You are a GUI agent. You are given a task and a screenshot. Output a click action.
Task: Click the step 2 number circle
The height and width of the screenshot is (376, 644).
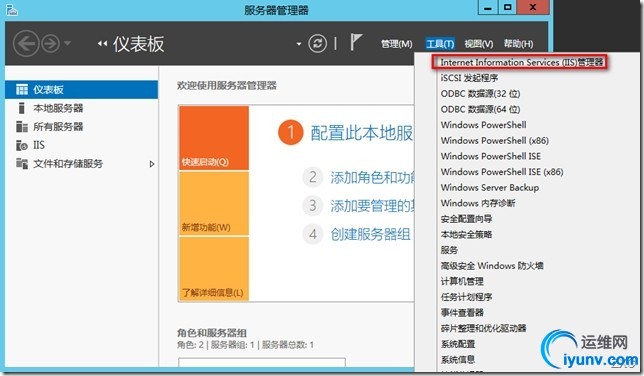click(313, 177)
